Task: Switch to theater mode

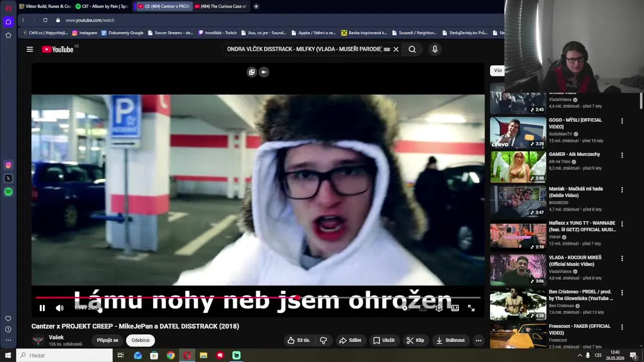Action: click(455, 308)
